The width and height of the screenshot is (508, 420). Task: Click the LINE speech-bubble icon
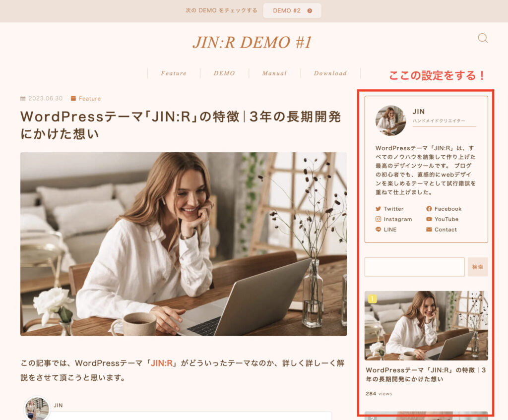pos(378,230)
